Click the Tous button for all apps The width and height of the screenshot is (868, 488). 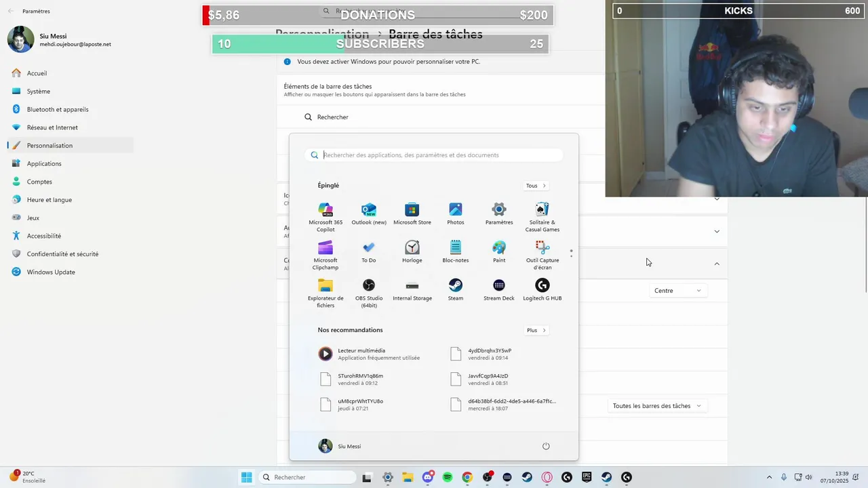point(536,186)
